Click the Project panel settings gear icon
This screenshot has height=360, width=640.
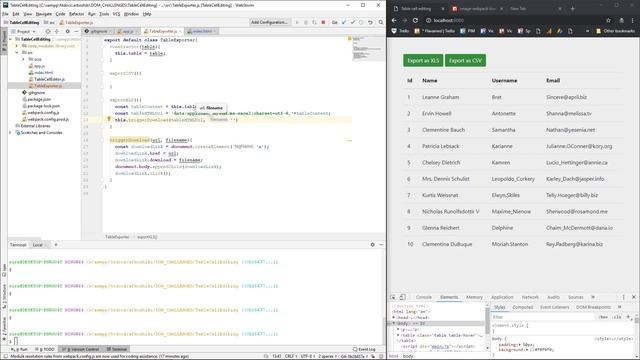tap(67, 31)
